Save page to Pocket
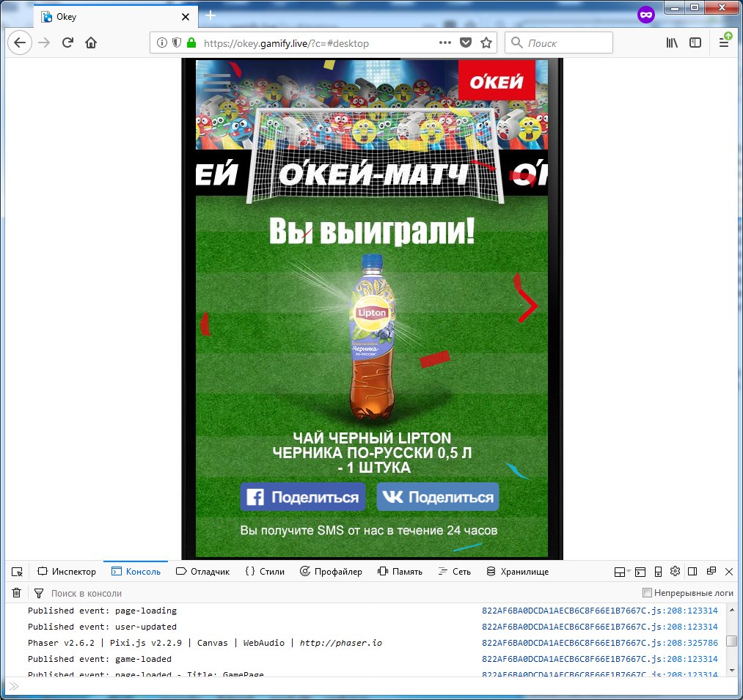The width and height of the screenshot is (743, 700). [x=466, y=43]
